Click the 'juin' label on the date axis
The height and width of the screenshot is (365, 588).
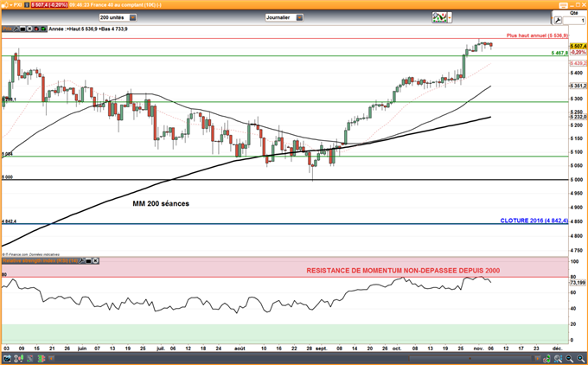pos(82,349)
